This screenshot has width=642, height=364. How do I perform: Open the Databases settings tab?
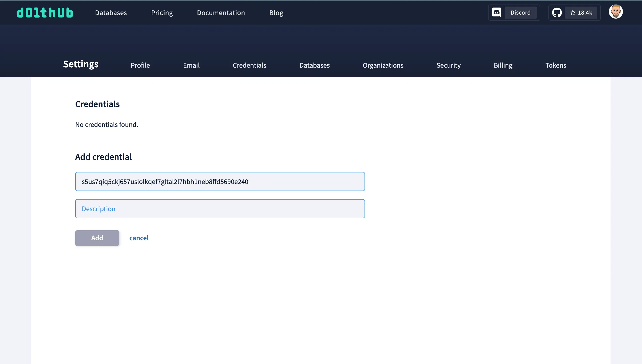[314, 65]
